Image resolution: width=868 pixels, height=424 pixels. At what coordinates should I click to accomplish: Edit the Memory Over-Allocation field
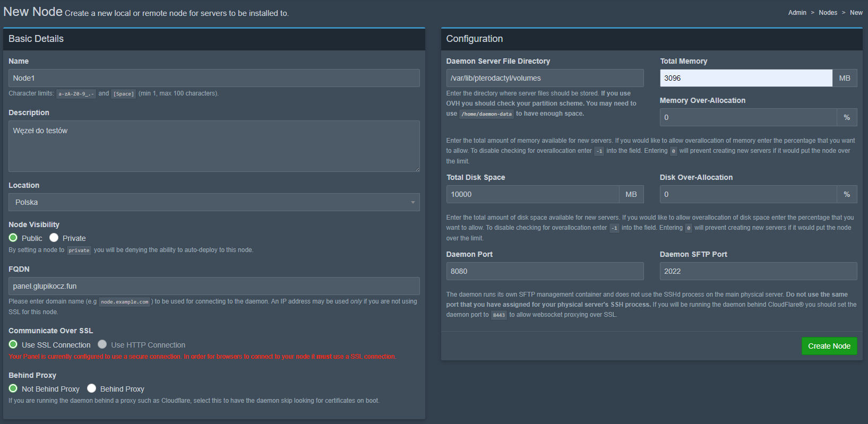pyautogui.click(x=748, y=117)
